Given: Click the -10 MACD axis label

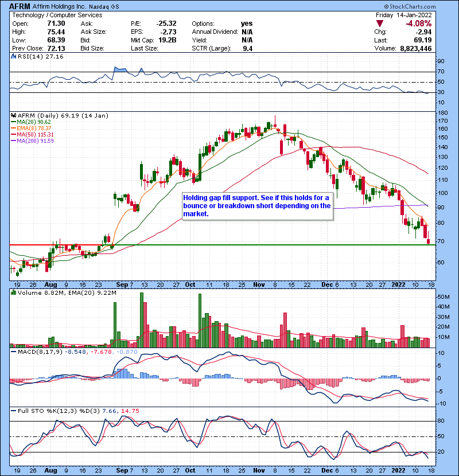Looking at the screenshot, I should coord(442,403).
